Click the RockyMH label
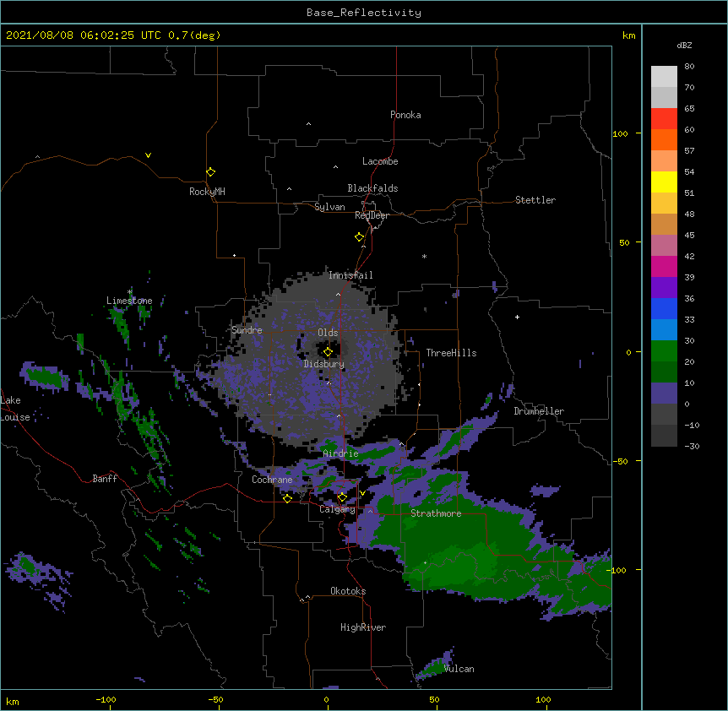 click(x=207, y=192)
